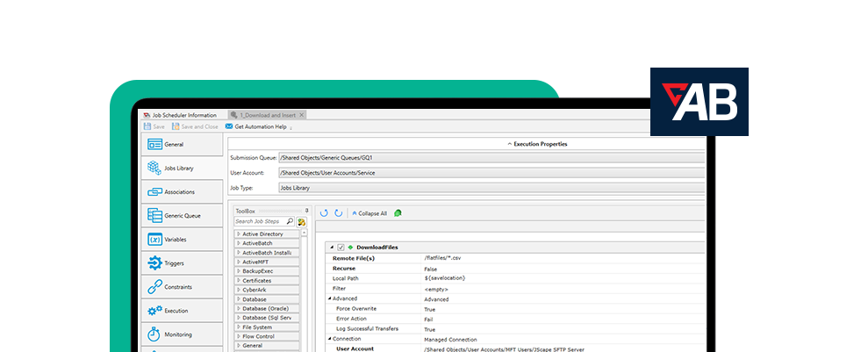Viewport: 868px width, 352px height.
Task: Click Get Automation Help
Action: coord(256,126)
